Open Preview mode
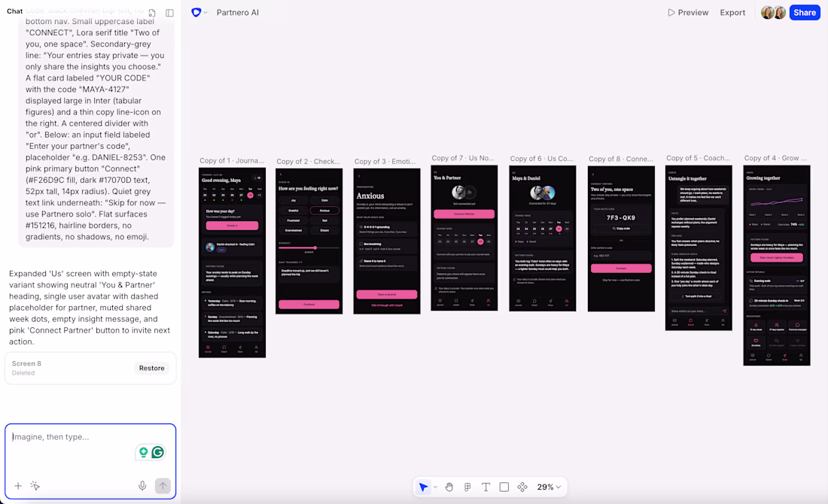Image resolution: width=828 pixels, height=504 pixels. coord(688,13)
